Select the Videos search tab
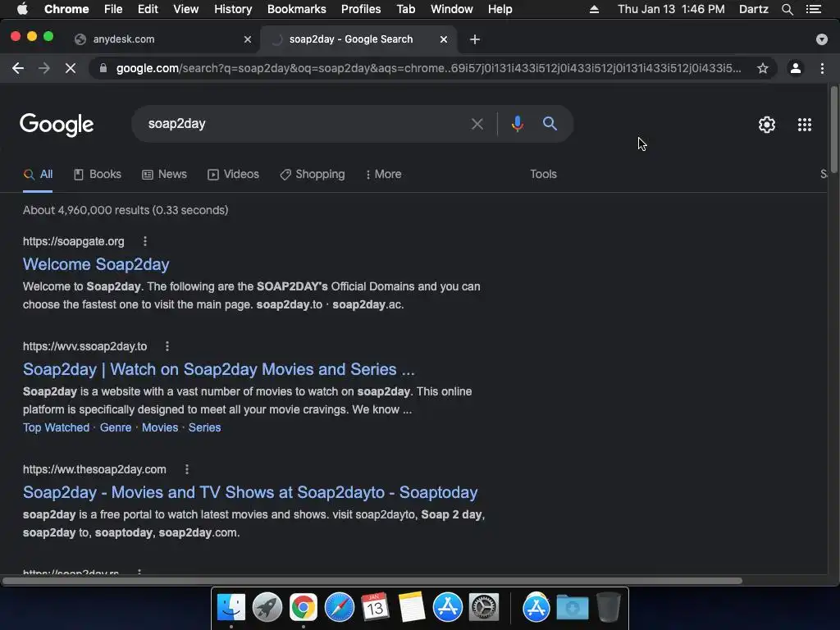The height and width of the screenshot is (630, 840). tap(233, 174)
